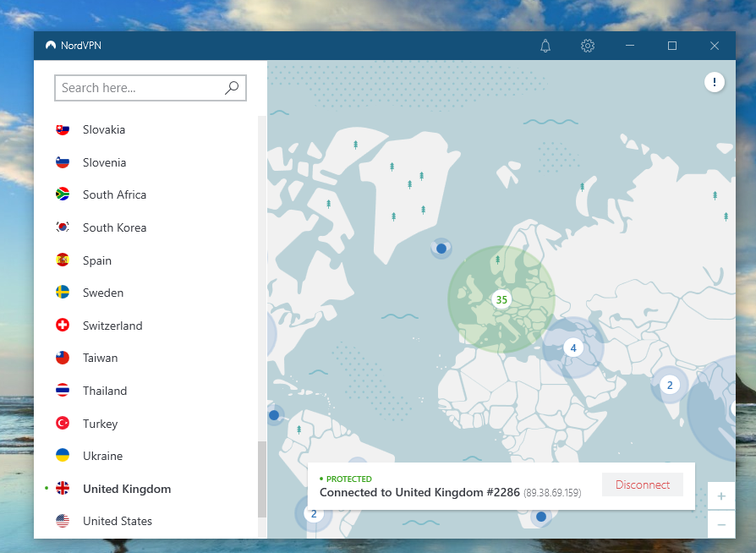Click the IP address 89.38.69.159
The image size is (756, 553).
tap(552, 493)
